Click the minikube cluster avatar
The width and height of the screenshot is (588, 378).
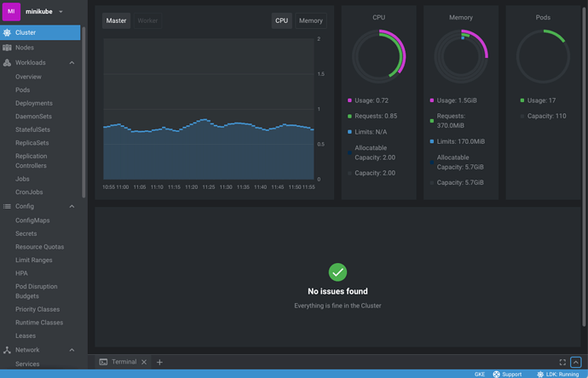[x=12, y=12]
